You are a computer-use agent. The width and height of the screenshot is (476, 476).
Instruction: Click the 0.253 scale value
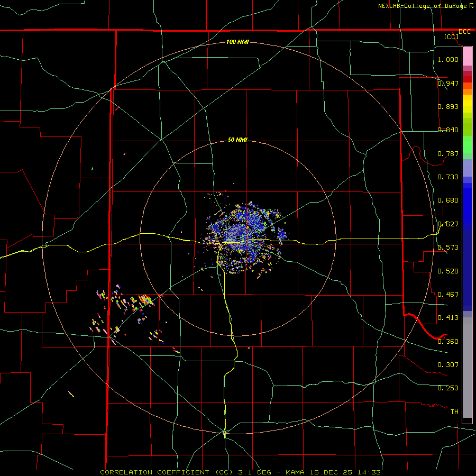coord(448,388)
